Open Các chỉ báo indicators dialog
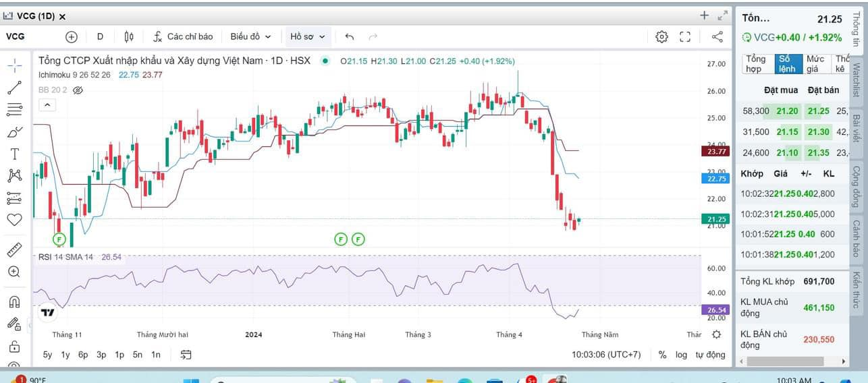The image size is (868, 383). pyautogui.click(x=183, y=36)
